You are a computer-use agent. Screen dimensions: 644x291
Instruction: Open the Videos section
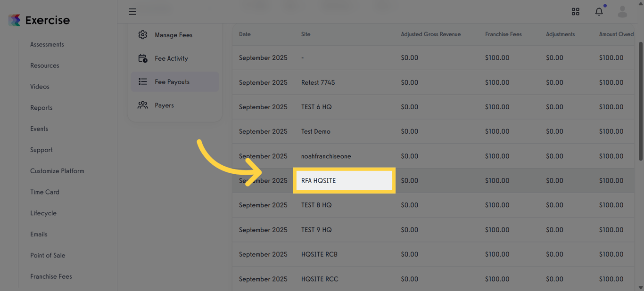point(40,86)
